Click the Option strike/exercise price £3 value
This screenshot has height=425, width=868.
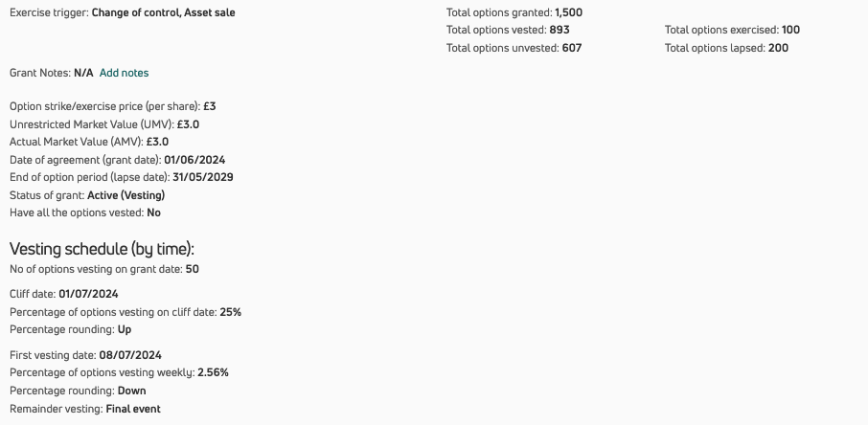(x=210, y=106)
